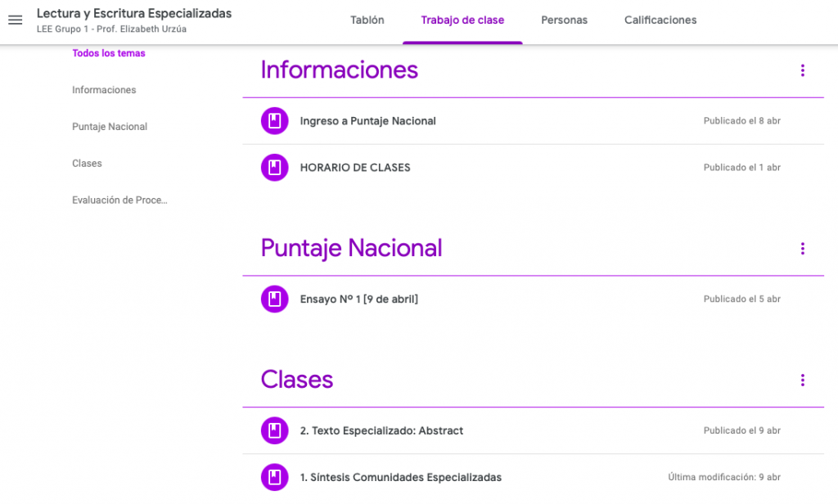Image resolution: width=838 pixels, height=504 pixels.
Task: Open the Informaciones section heading
Action: click(339, 70)
